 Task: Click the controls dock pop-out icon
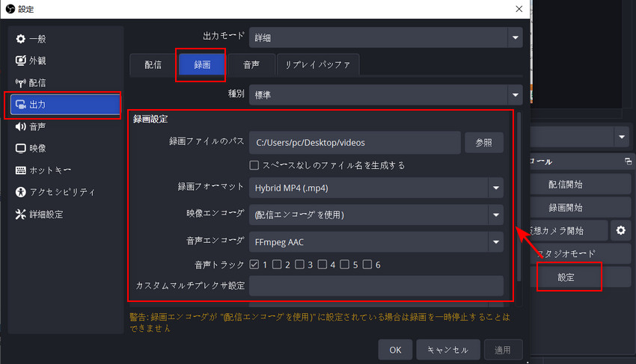tap(628, 161)
